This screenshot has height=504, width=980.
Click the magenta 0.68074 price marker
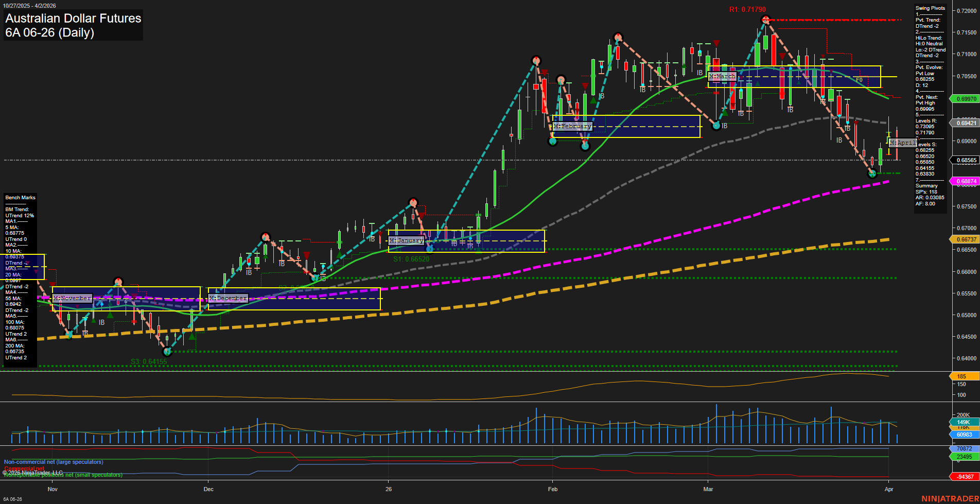(x=966, y=181)
